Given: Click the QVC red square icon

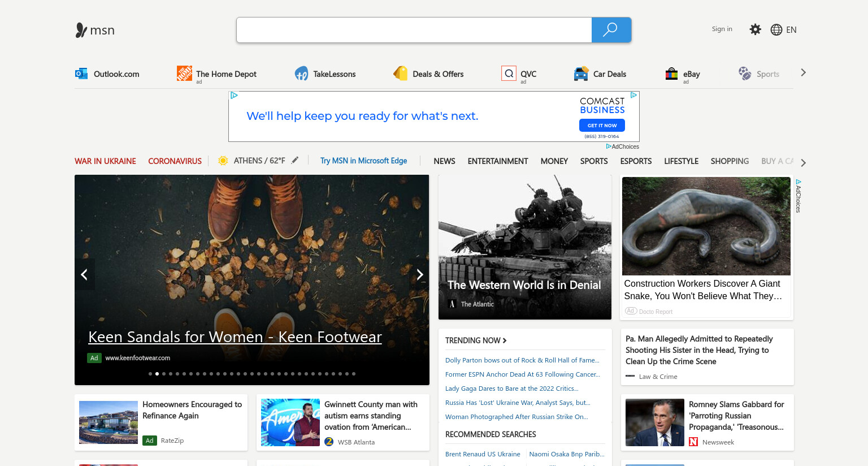Looking at the screenshot, I should (509, 74).
